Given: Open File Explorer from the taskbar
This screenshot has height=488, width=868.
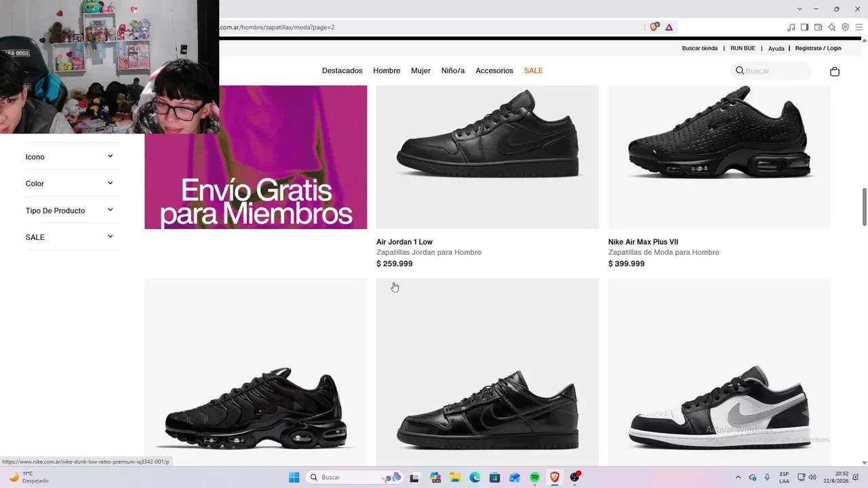Looking at the screenshot, I should pos(455,477).
